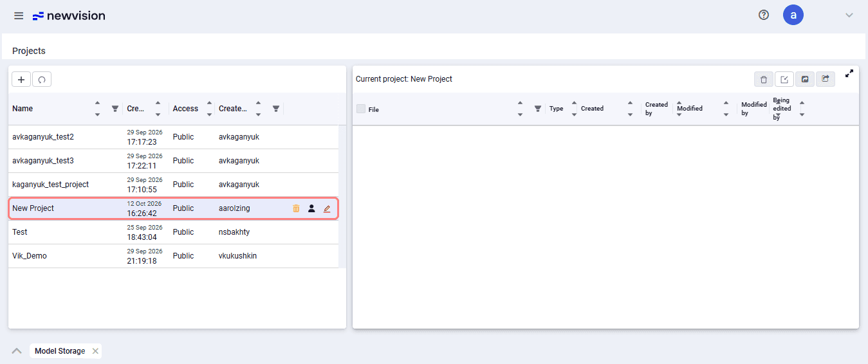Viewport: 868px width, 364px height.
Task: Click the newvision logo
Action: [x=69, y=15]
